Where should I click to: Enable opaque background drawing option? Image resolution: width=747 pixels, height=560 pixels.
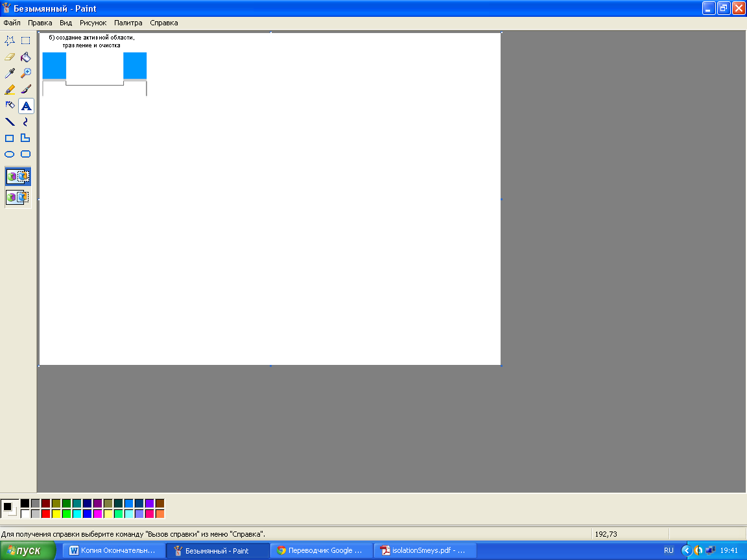point(18,177)
